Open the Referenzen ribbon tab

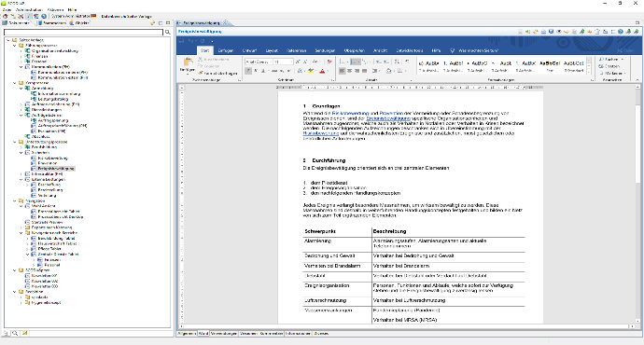[296, 50]
